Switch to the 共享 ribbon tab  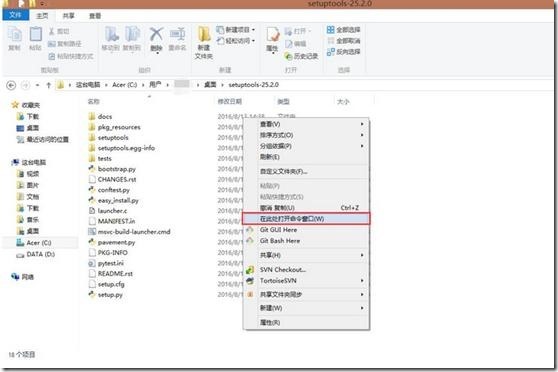click(x=68, y=16)
